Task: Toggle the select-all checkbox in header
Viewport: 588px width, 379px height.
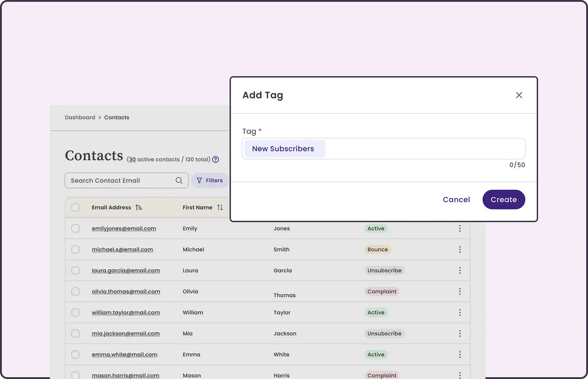Action: pos(75,208)
